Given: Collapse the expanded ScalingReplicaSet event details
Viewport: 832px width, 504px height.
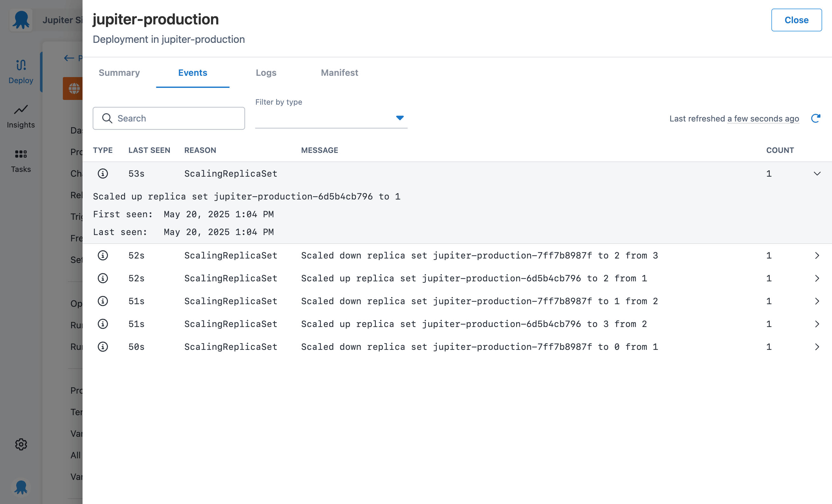Looking at the screenshot, I should click(817, 174).
